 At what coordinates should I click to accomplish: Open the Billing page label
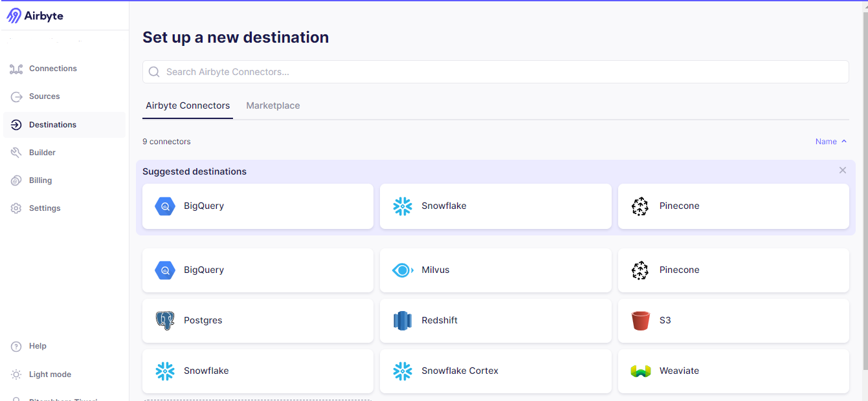pyautogui.click(x=41, y=180)
